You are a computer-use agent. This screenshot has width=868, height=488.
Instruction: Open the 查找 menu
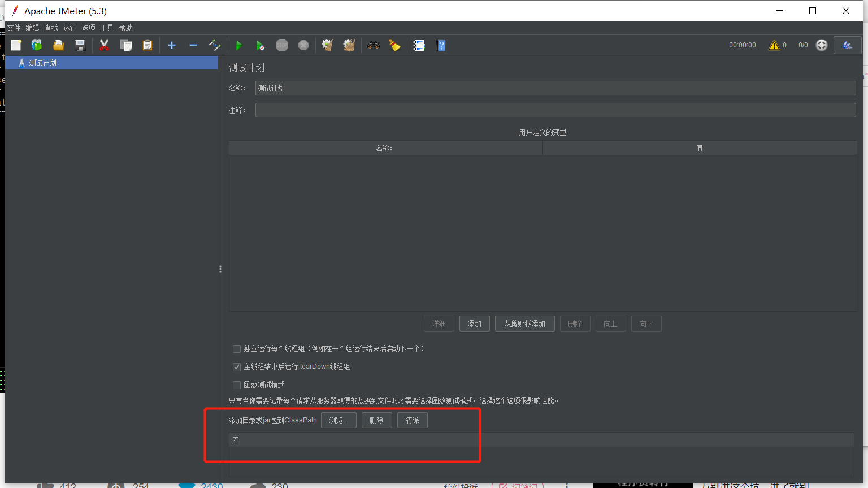click(51, 28)
